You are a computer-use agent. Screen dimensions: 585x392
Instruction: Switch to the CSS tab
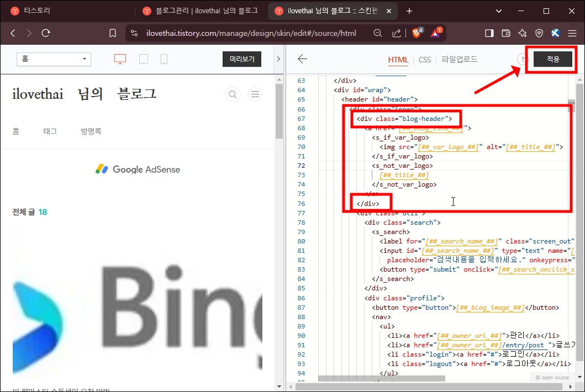[424, 60]
